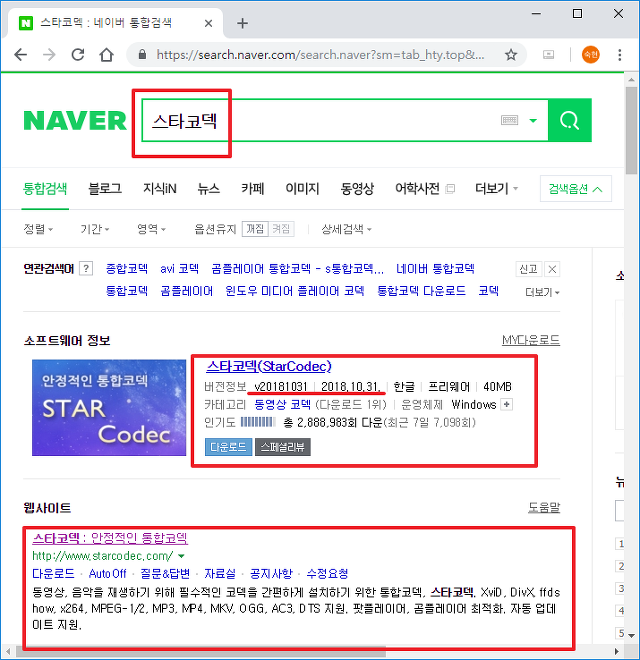Click related search 종합코덱
The height and width of the screenshot is (660, 640).
127,269
